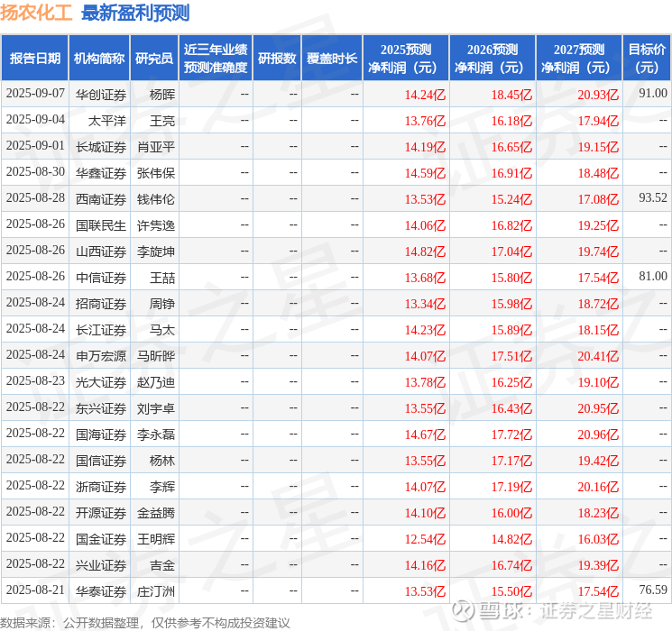Screen dimensions: 672x631
Task: Click the 近三年业绩预测准确度 column header
Action: [x=216, y=59]
